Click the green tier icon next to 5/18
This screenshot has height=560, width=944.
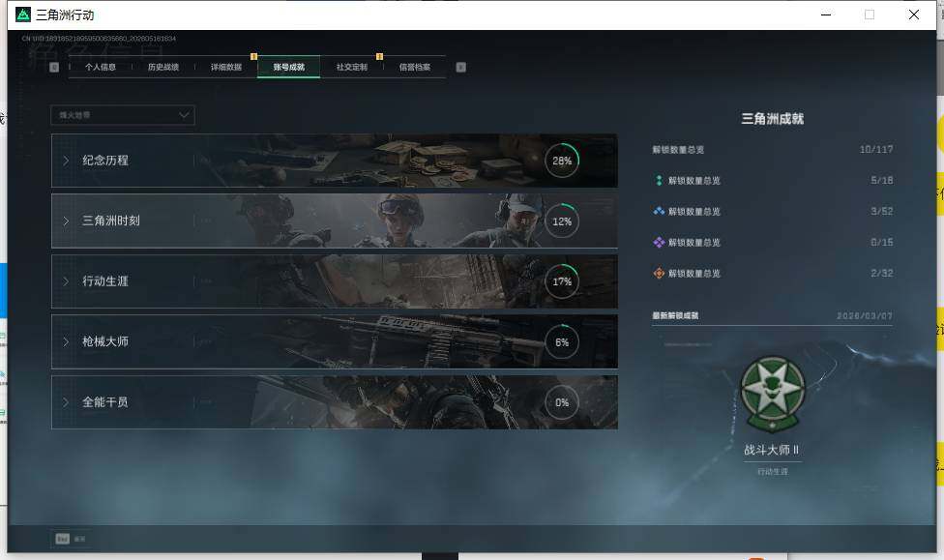(x=659, y=180)
